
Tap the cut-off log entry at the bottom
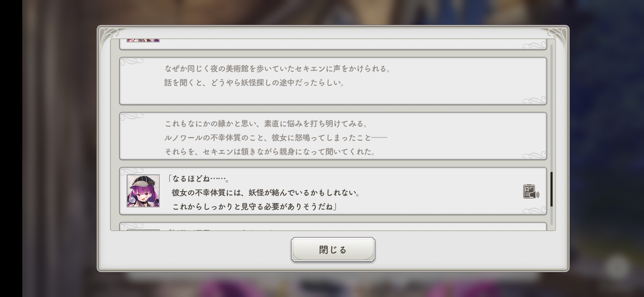point(333,227)
